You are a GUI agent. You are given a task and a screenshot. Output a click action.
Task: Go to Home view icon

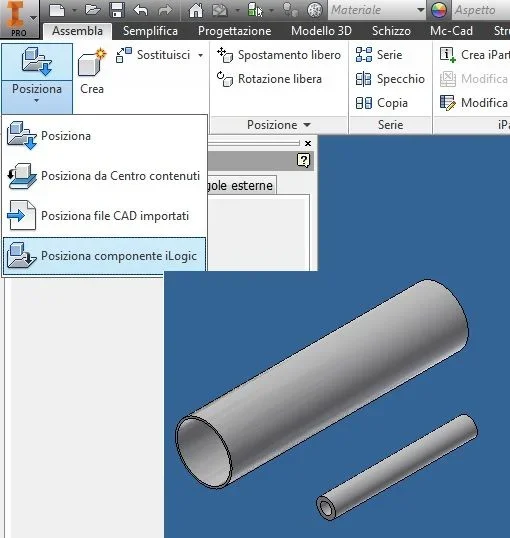[x=196, y=10]
